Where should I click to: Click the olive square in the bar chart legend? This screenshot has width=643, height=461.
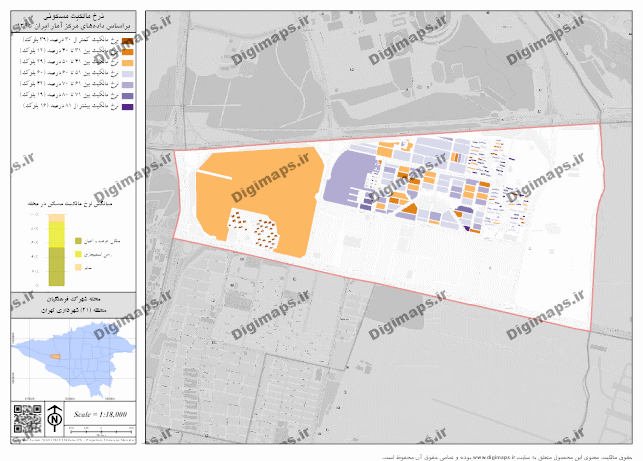click(x=78, y=241)
